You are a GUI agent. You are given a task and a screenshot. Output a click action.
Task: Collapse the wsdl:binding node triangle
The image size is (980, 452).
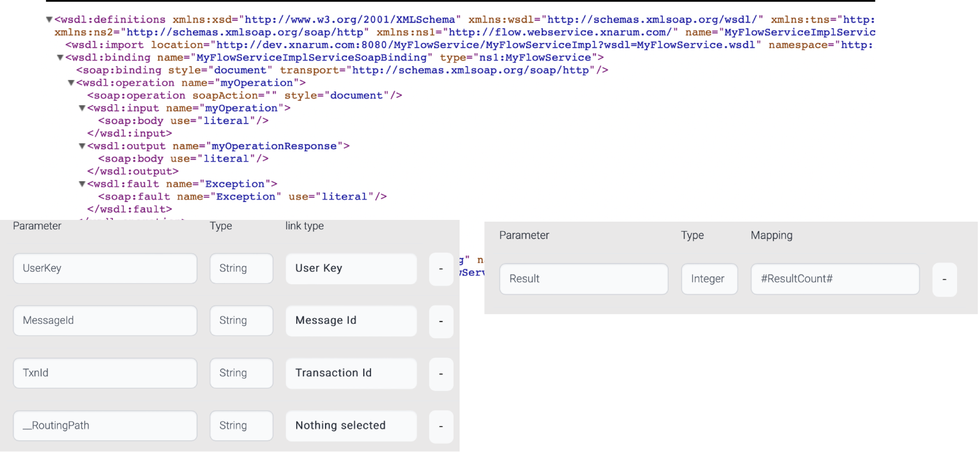60,57
